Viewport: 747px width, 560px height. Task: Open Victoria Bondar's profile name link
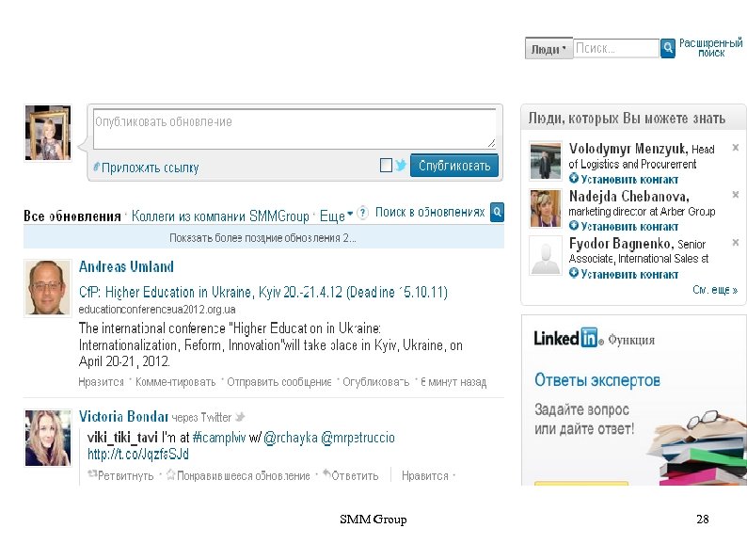point(123,417)
